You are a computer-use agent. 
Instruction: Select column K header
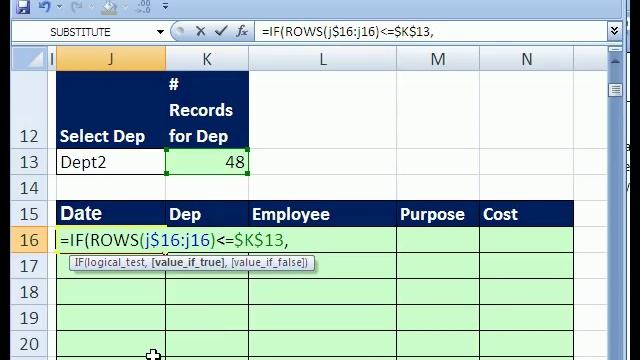(207, 59)
